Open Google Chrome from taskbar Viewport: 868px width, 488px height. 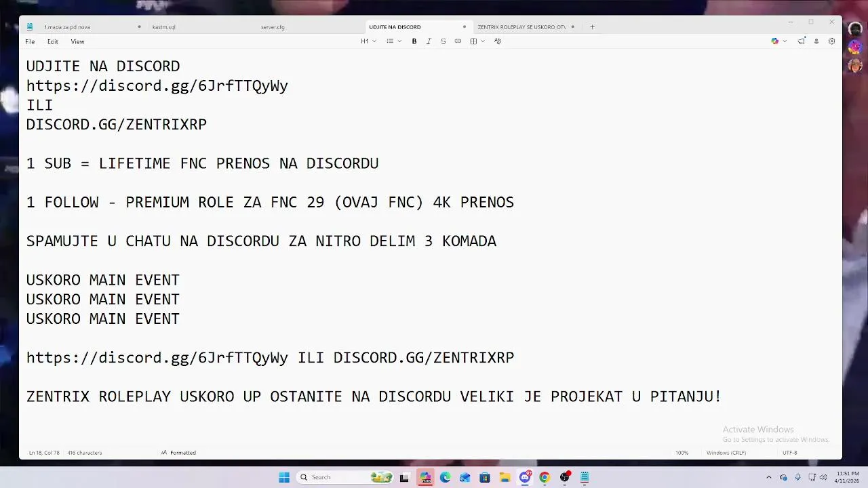545,477
